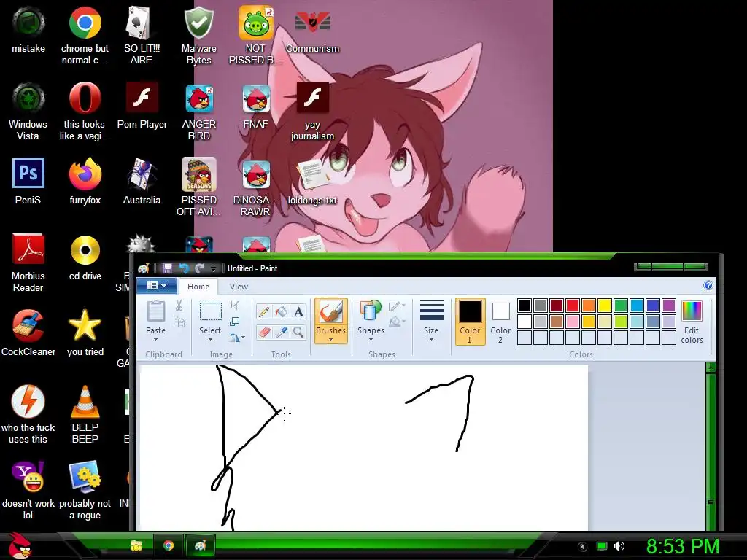Click the Save icon in Paint title bar
Image resolution: width=747 pixels, height=560 pixels.
coord(167,268)
